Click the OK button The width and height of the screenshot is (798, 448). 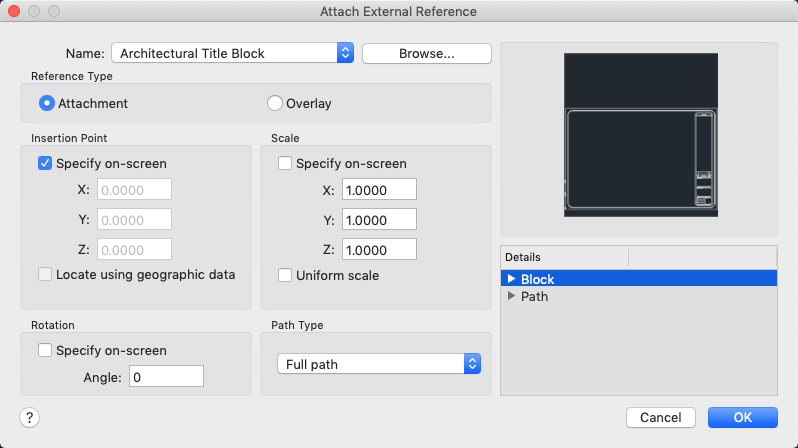(742, 417)
